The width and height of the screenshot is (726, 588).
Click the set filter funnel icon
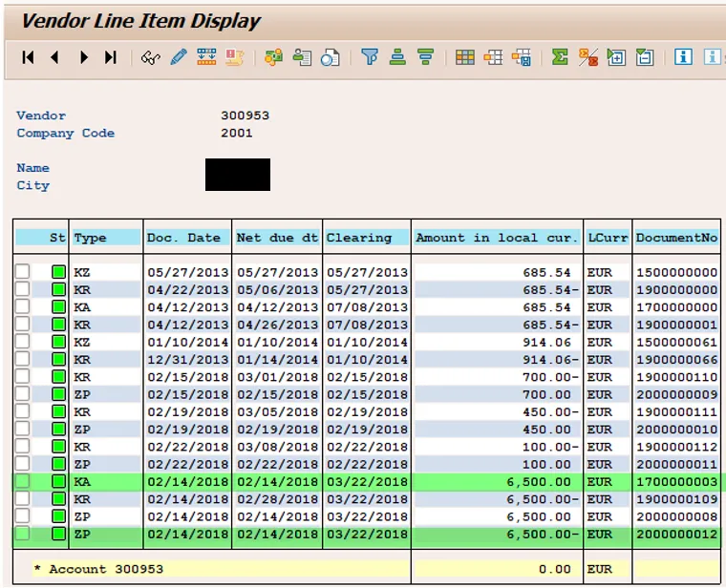tap(370, 57)
